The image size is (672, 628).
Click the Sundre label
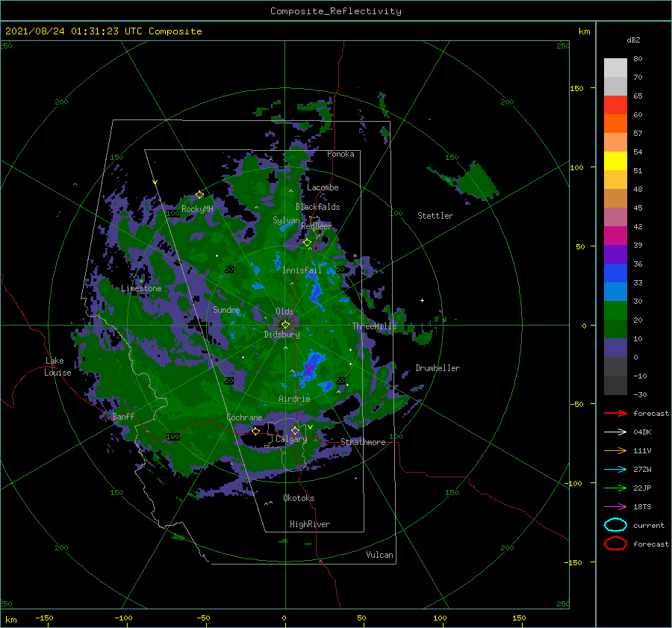coord(226,309)
